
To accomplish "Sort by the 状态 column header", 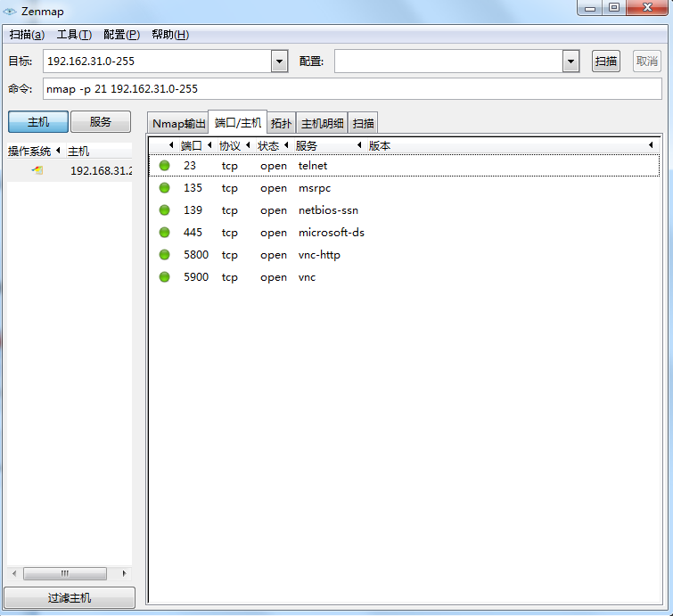I will (x=268, y=146).
